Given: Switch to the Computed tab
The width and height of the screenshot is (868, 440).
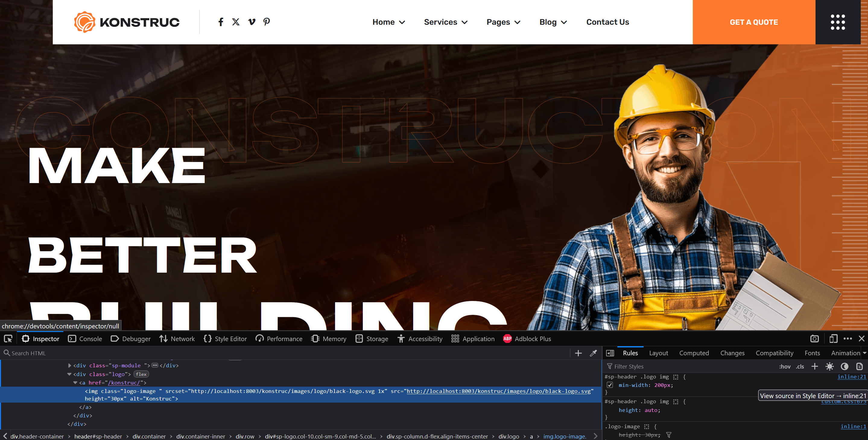Looking at the screenshot, I should click(694, 353).
